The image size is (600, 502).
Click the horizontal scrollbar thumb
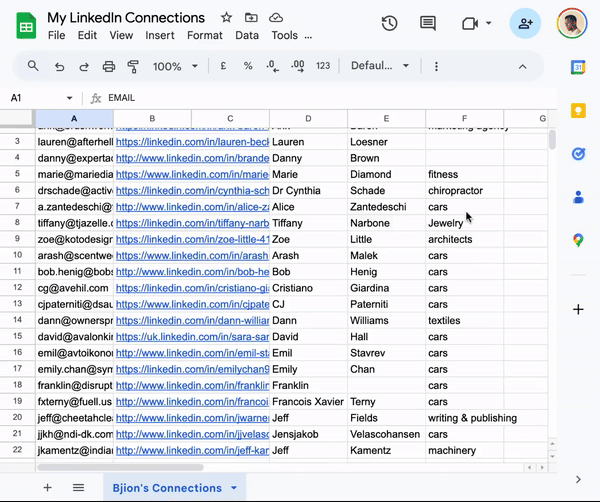(121, 467)
